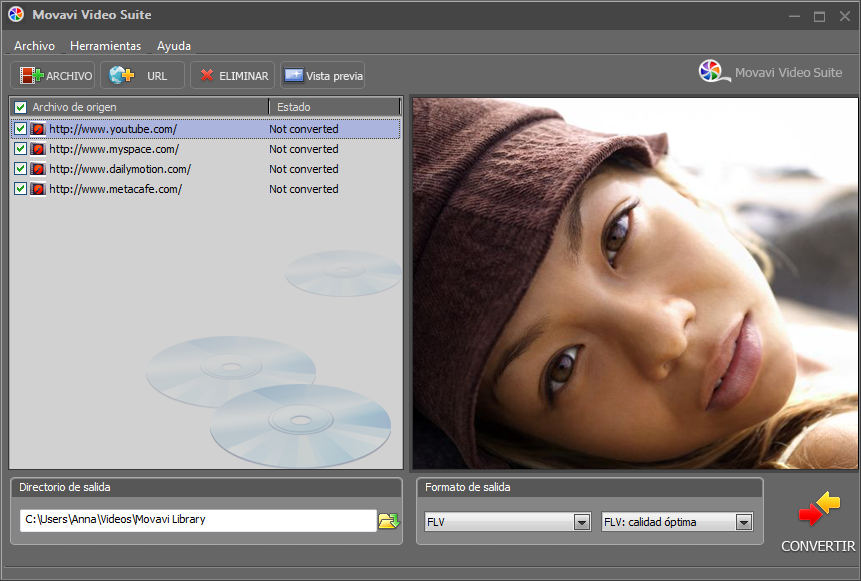Uncheck the metacafe.com row checkbox
The image size is (861, 581).
(20, 189)
